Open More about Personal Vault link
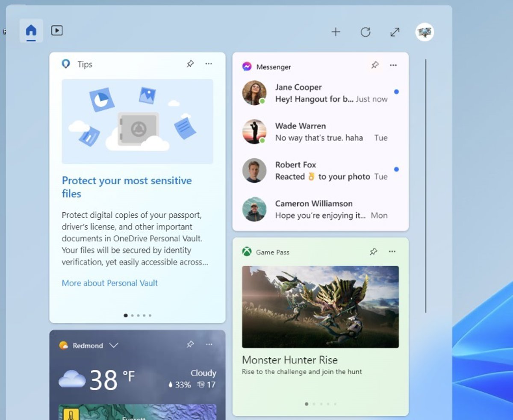Image resolution: width=513 pixels, height=420 pixels. tap(110, 283)
